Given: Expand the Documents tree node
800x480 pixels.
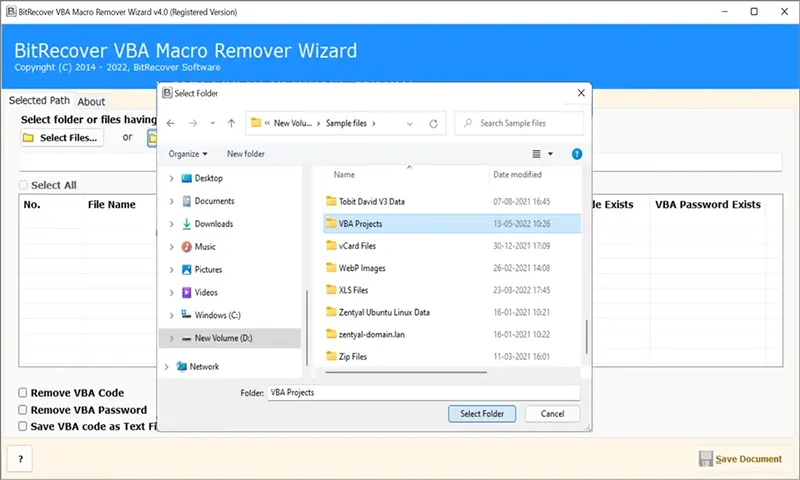Looking at the screenshot, I should click(x=171, y=201).
